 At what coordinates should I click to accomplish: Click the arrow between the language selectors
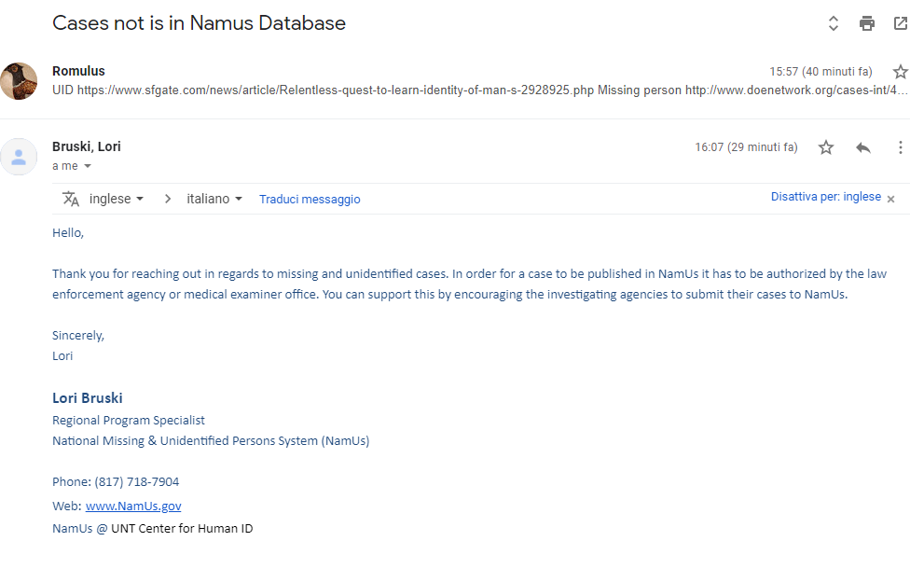coord(168,199)
